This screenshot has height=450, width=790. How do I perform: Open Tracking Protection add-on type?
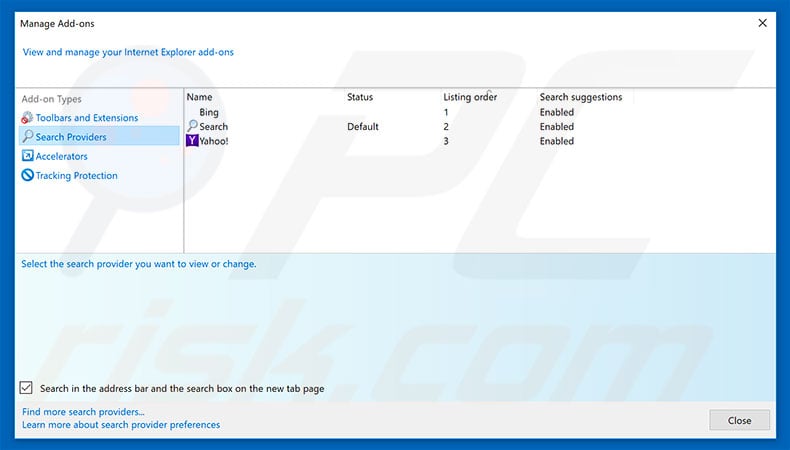pos(77,175)
